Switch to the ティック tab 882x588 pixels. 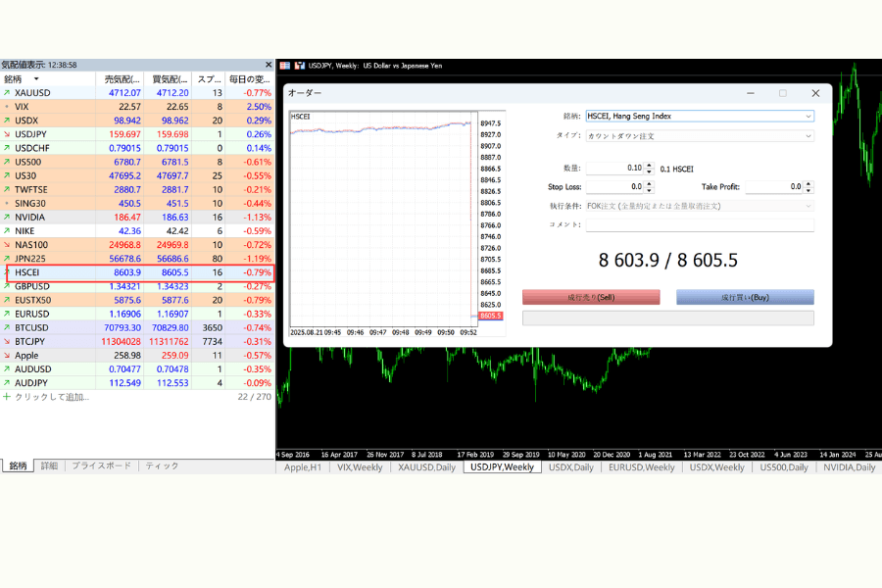point(162,466)
